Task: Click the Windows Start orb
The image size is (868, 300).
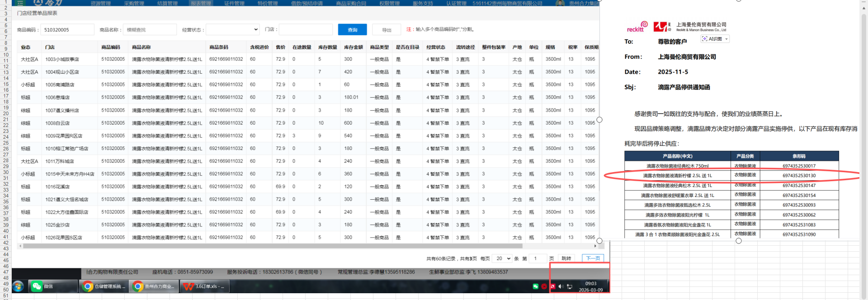Action: pos(18,286)
